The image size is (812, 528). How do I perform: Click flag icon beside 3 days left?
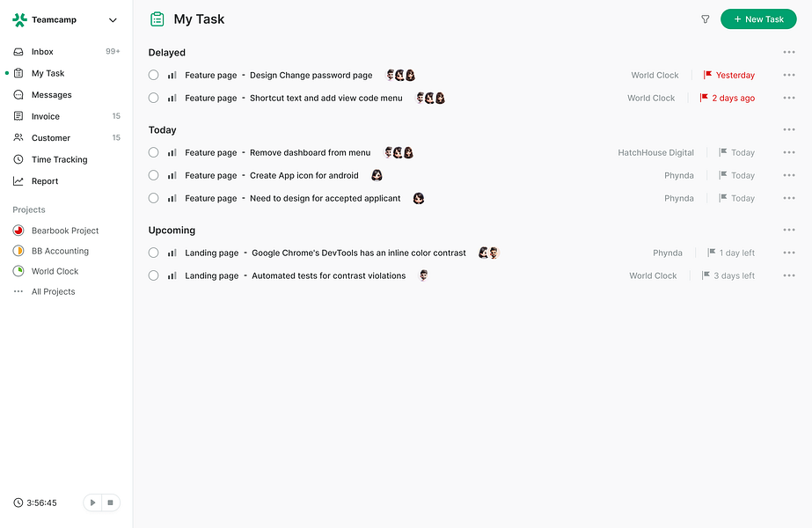(x=706, y=275)
